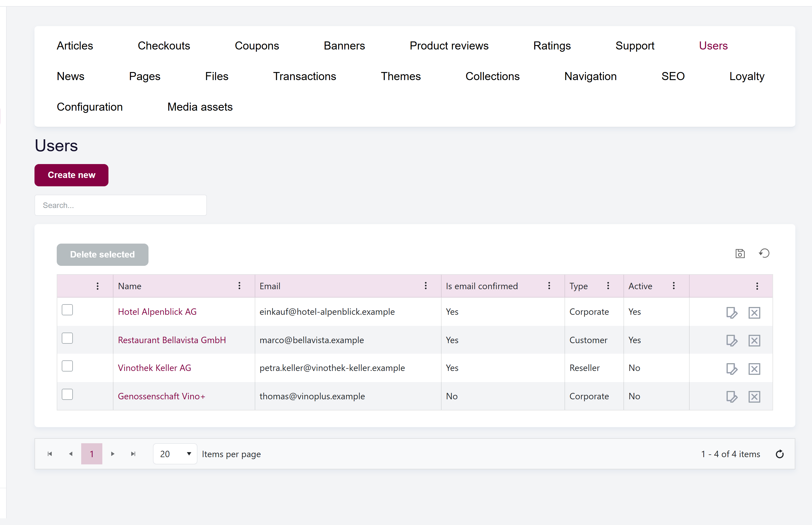The image size is (812, 525).
Task: Open the Restaurant Bellavista GmbH link
Action: click(172, 340)
